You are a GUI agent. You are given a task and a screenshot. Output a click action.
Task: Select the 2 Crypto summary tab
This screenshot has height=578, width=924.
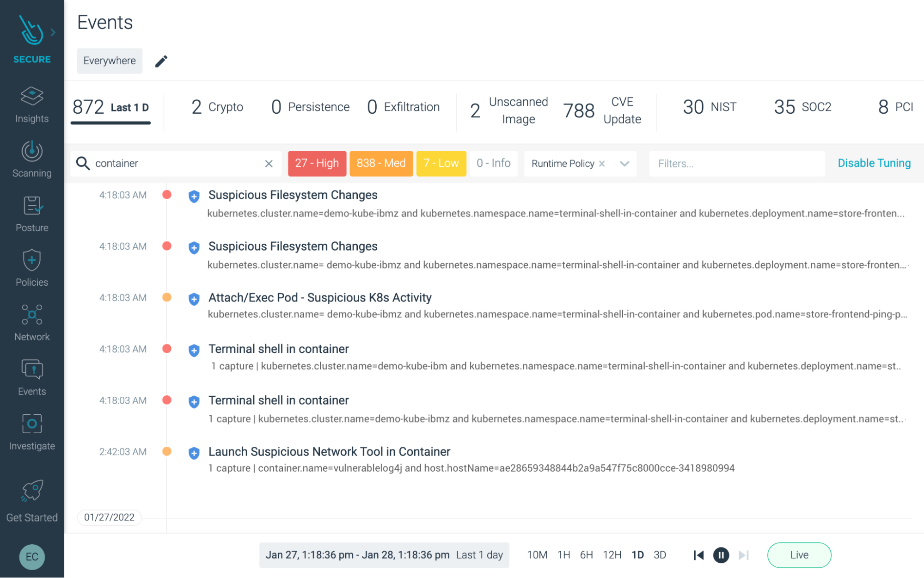coord(217,107)
